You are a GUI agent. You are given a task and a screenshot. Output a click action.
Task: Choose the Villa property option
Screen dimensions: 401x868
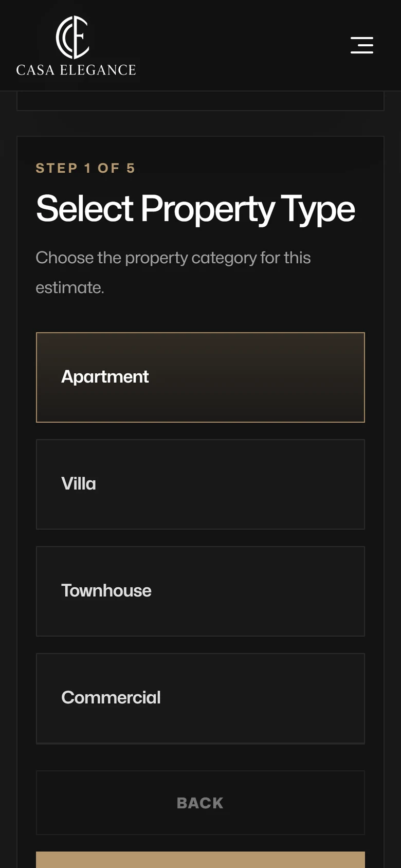tap(200, 484)
